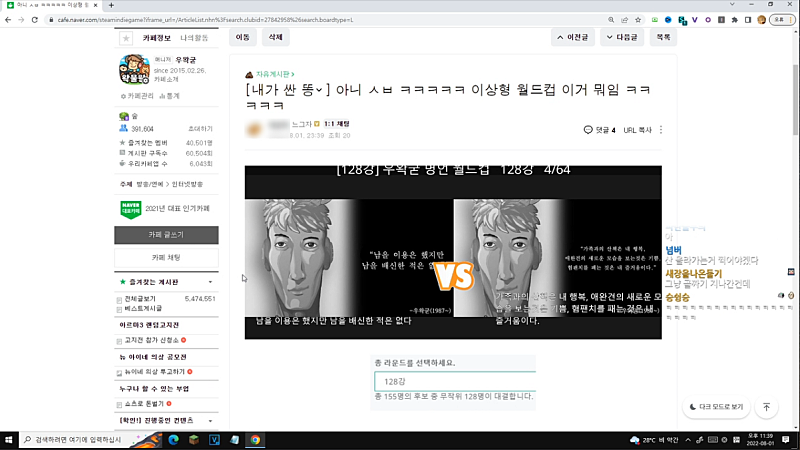Viewport: 800px width, 450px height.
Task: Open a new browser tab
Action: click(x=111, y=5)
